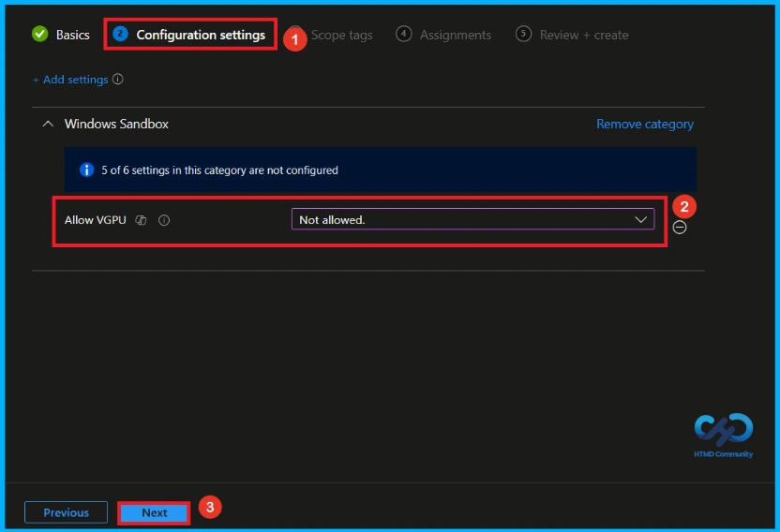Click the Windows Sandbox category title
The height and width of the screenshot is (532, 780).
tap(116, 124)
